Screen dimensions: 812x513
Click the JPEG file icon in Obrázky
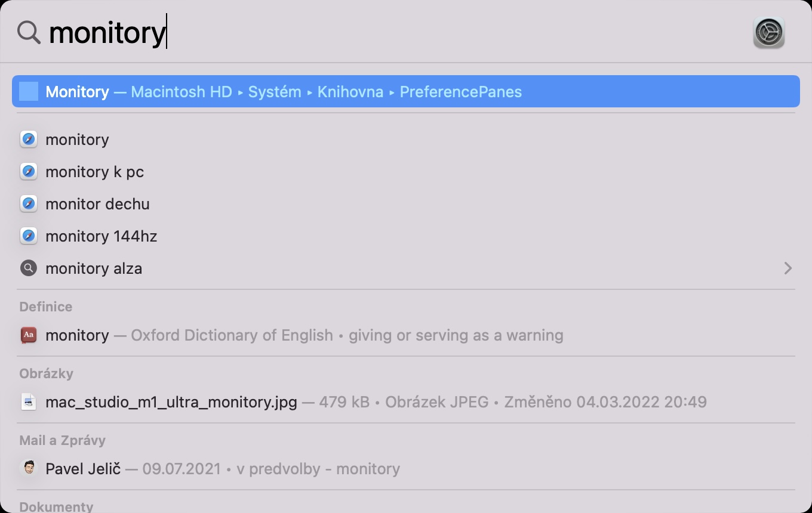pyautogui.click(x=29, y=402)
